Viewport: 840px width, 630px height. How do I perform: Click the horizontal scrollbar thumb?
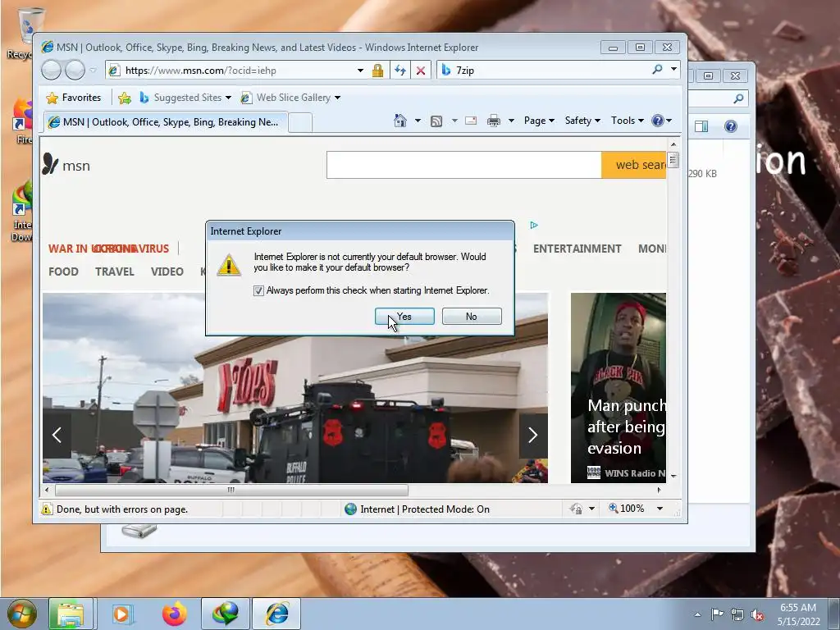(x=231, y=490)
